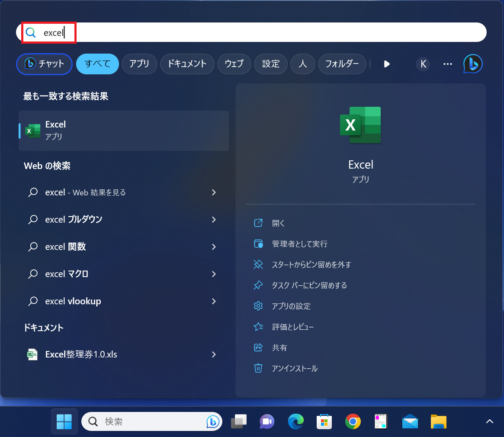Screen dimensions: 504x437
Task: Click スタートからピン留めを外す
Action: (311, 265)
